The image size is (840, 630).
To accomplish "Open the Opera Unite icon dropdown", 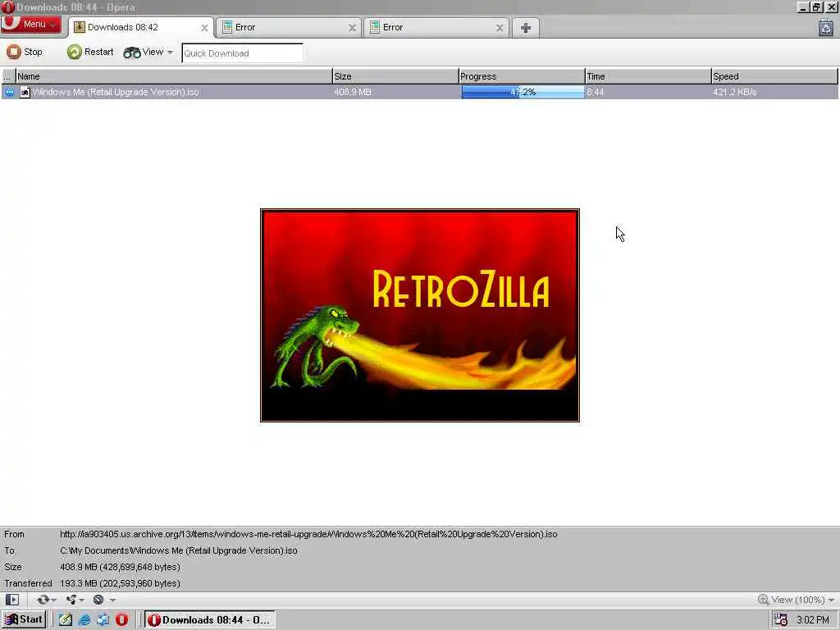I will tap(75, 600).
